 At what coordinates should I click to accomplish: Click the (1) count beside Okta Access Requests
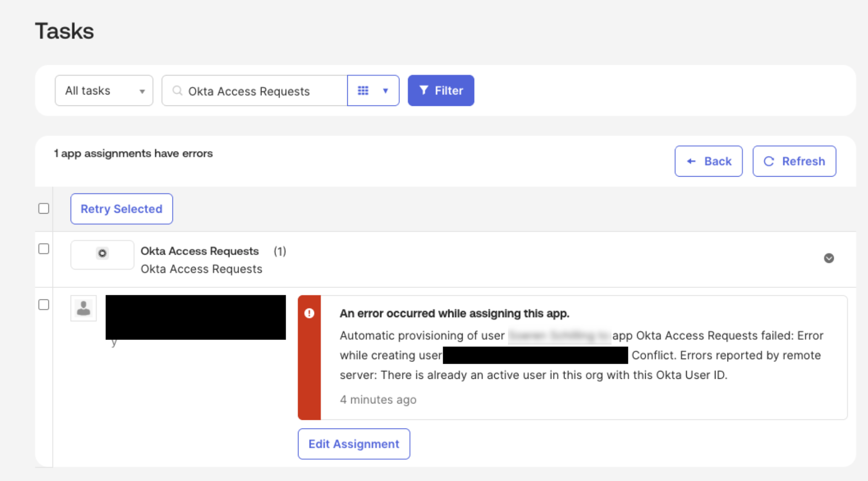click(280, 251)
